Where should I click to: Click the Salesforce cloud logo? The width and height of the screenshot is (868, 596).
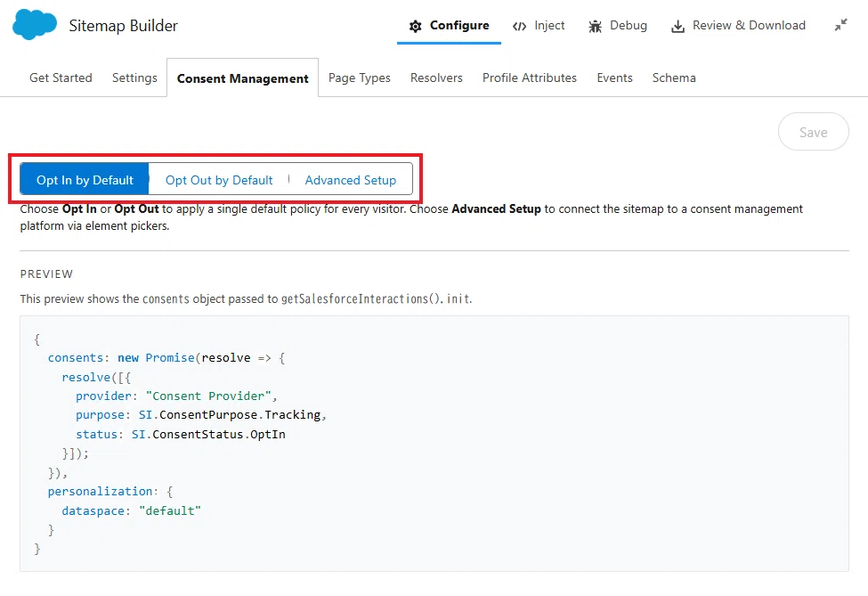click(x=35, y=24)
